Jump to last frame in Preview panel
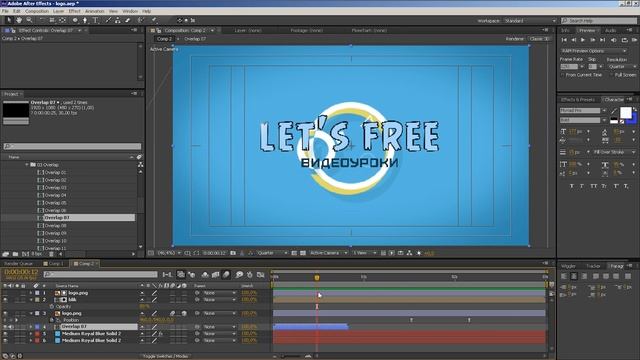Viewport: 640px width, 360px height. [x=602, y=40]
